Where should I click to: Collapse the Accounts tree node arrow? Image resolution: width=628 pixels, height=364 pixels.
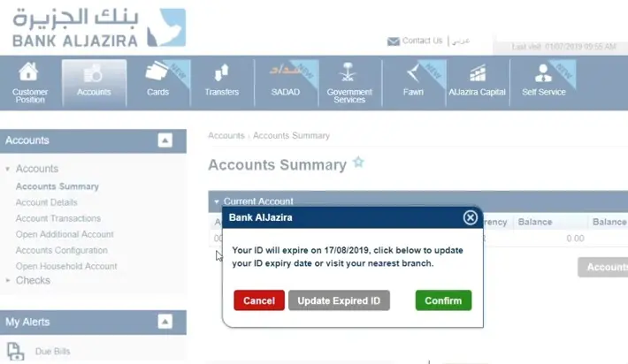click(8, 169)
